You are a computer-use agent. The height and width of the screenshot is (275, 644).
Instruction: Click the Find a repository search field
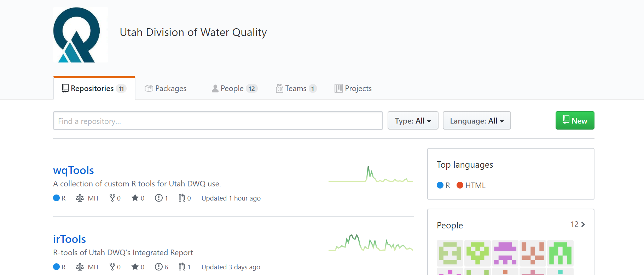pos(218,121)
